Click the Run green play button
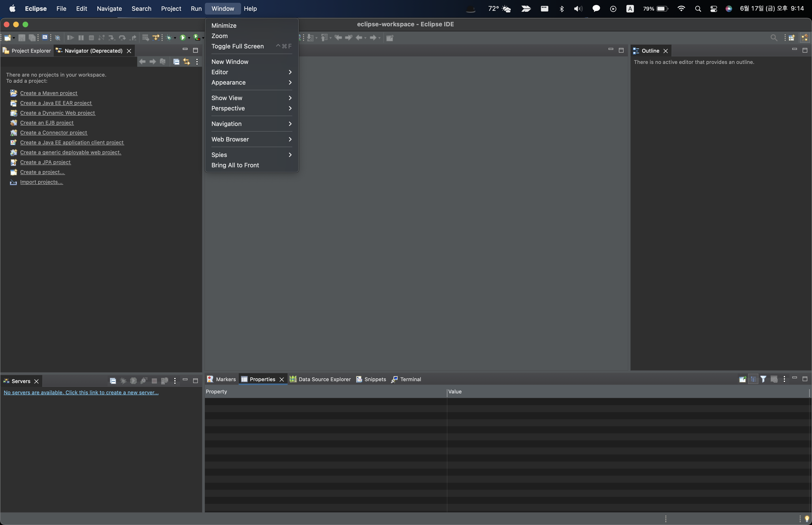Viewport: 812px width, 525px height. pyautogui.click(x=183, y=38)
